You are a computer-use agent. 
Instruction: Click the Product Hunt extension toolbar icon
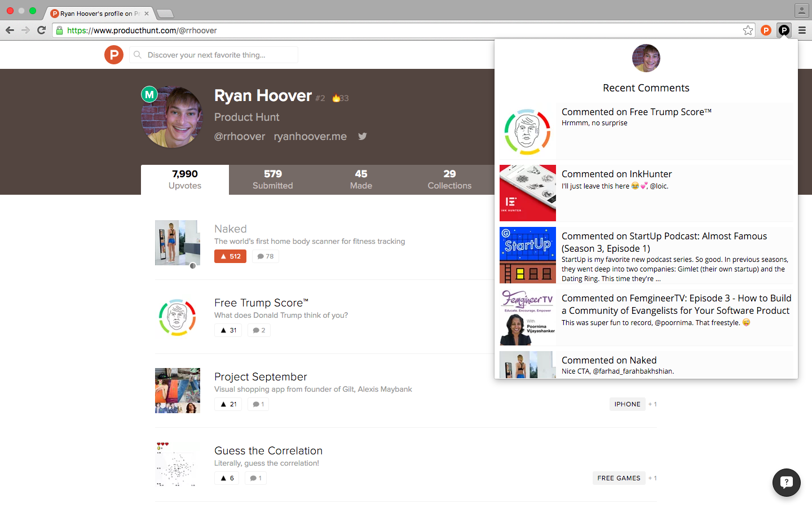784,30
